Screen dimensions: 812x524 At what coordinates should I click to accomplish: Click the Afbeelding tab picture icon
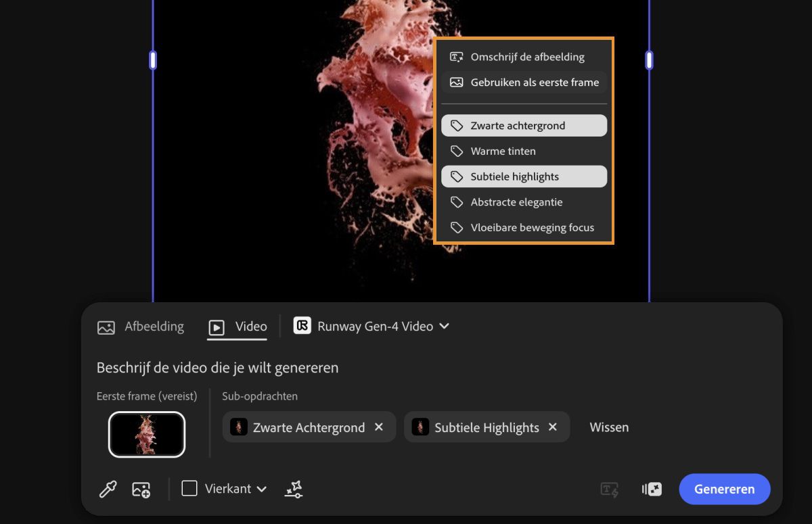click(x=106, y=327)
